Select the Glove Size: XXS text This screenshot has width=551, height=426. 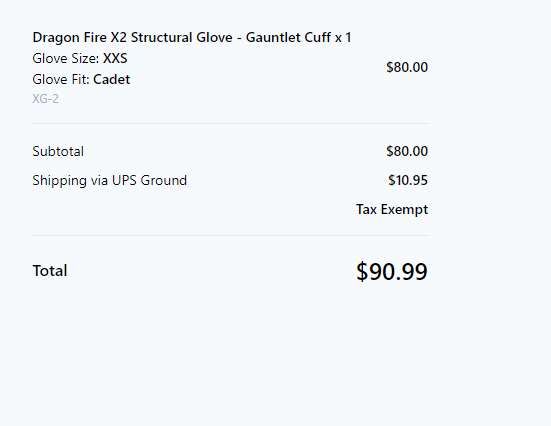[80, 58]
